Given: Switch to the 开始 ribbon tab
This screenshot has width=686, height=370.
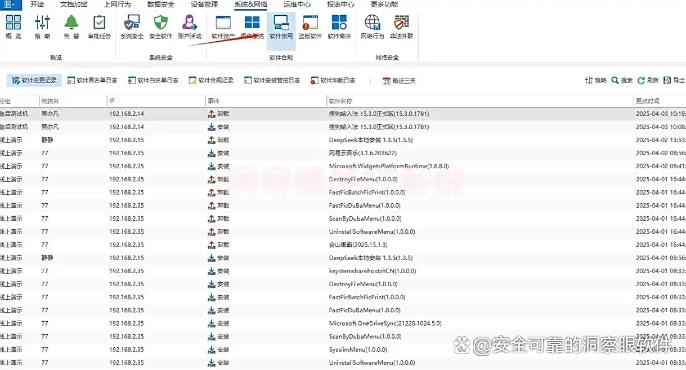Looking at the screenshot, I should 37,4.
